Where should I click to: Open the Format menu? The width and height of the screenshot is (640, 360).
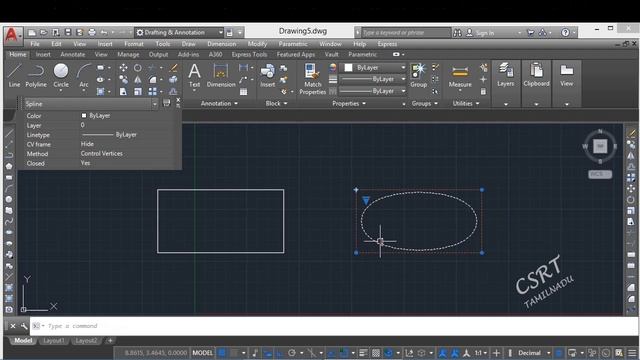click(133, 44)
